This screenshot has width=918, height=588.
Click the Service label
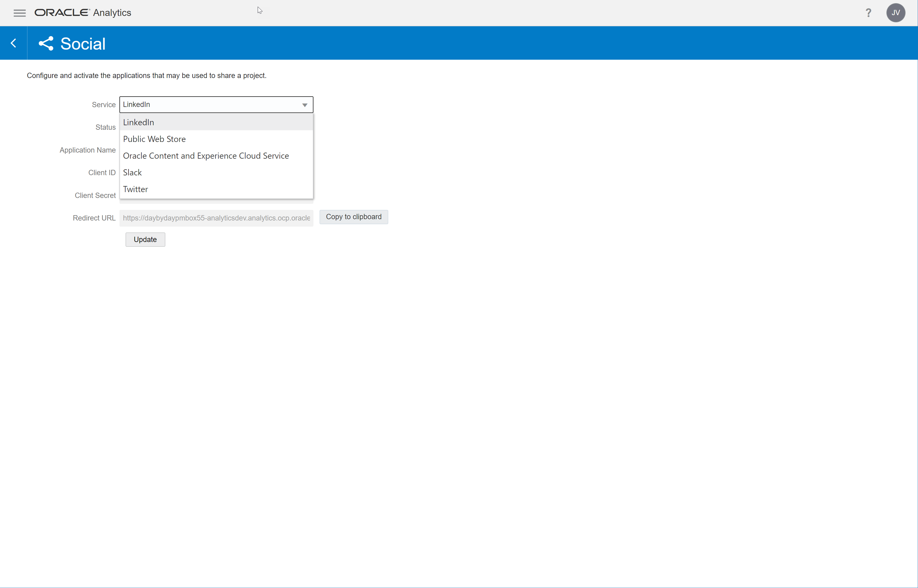tap(104, 105)
